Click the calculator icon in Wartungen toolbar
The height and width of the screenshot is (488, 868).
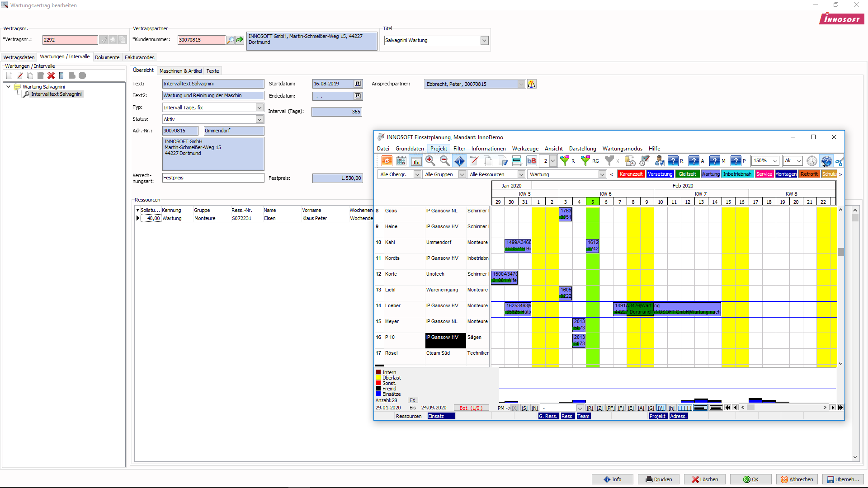(x=61, y=75)
